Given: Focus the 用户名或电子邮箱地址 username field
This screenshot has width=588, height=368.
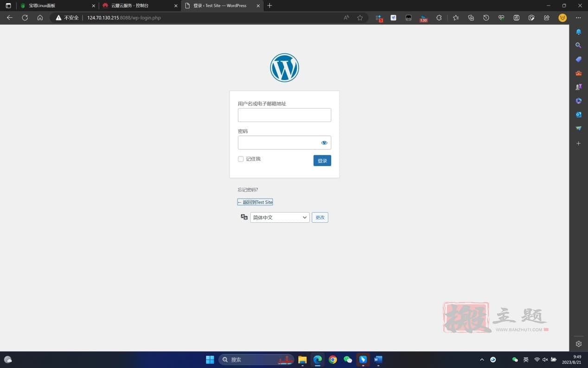Looking at the screenshot, I should pyautogui.click(x=284, y=115).
